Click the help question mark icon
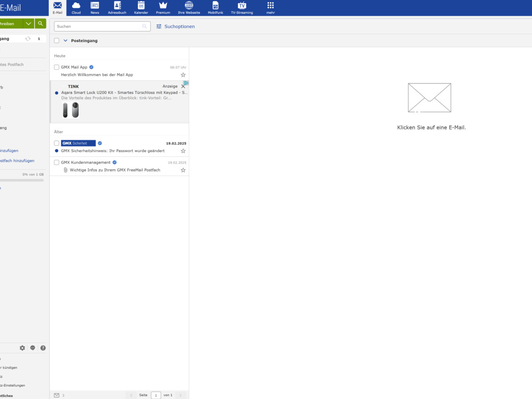The width and height of the screenshot is (532, 399). (43, 348)
